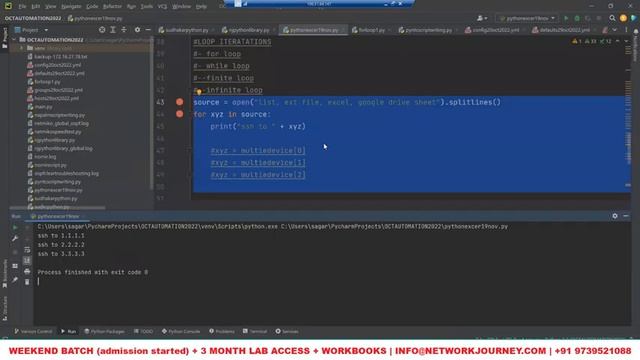Open TODO tool window
Screen dimensions: 640x360
[x=143, y=331]
